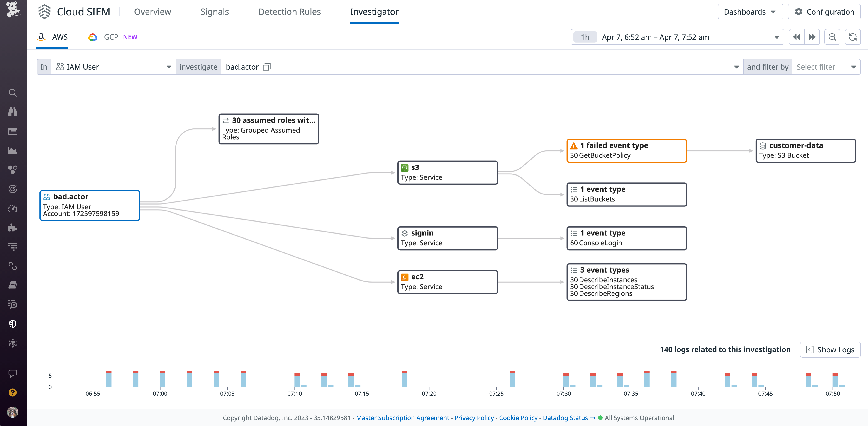Toggle the s3 service node selection
This screenshot has height=426, width=868.
pos(447,172)
